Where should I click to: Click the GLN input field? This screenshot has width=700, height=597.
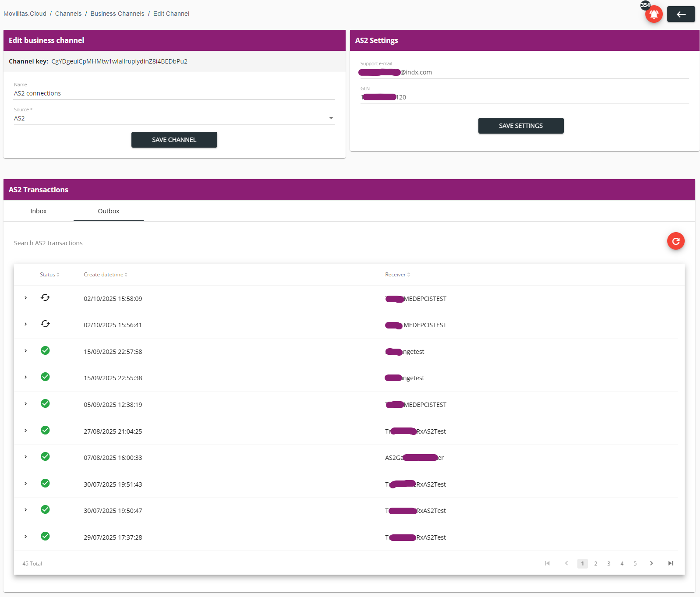[525, 97]
